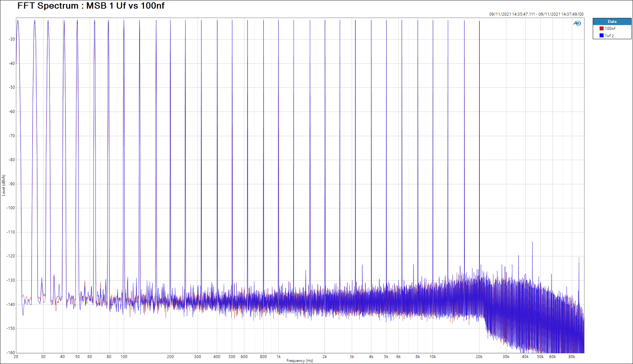Click the Level (dBrA) y-axis label

tap(4, 185)
